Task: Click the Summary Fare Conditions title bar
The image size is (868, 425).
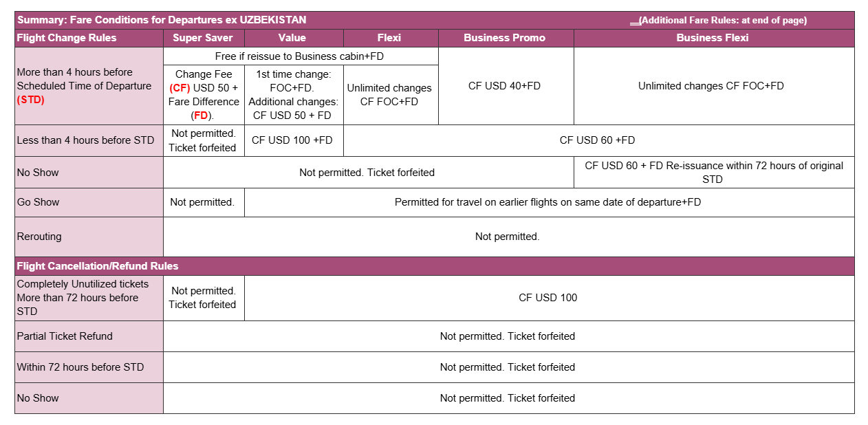Action: pyautogui.click(x=435, y=20)
